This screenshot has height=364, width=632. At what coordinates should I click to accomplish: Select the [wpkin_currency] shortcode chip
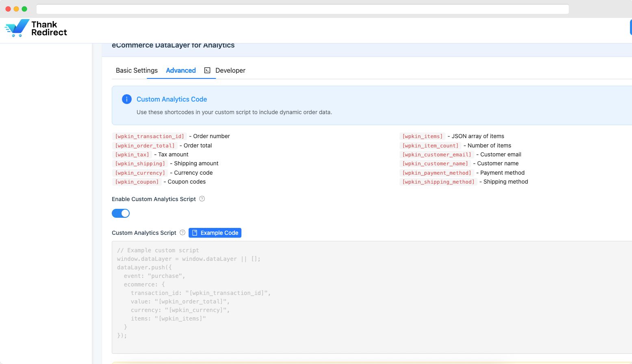coord(140,173)
